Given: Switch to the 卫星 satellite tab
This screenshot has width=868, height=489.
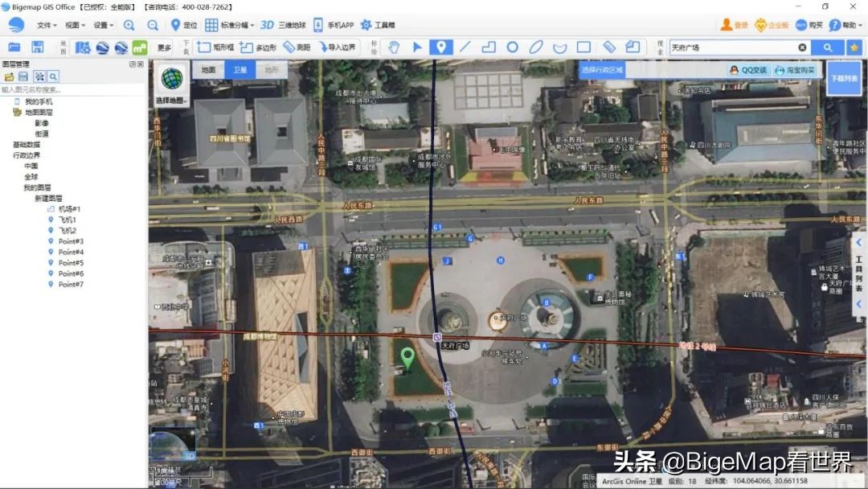Looking at the screenshot, I should tap(240, 70).
